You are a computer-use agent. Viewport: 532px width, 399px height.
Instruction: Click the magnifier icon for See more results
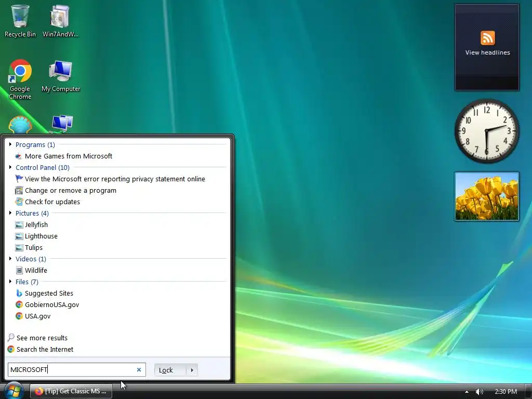tap(11, 338)
